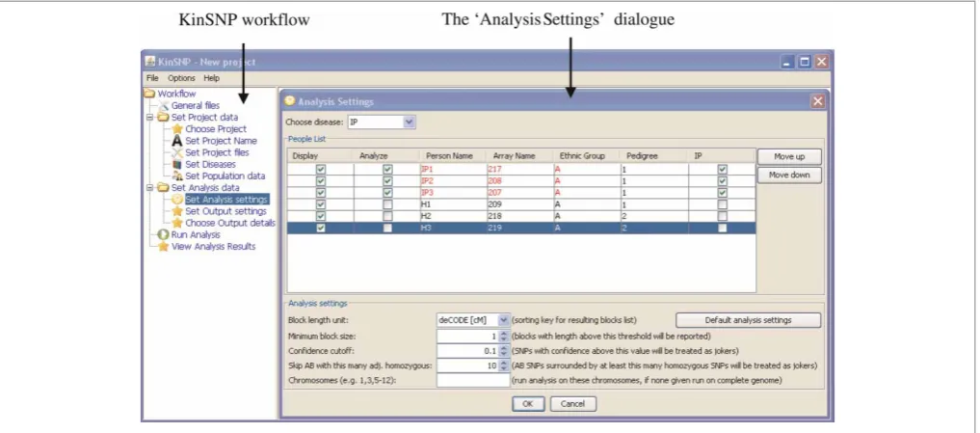Viewport: 980px width, 433px height.
Task: Click the Set Population data icon
Action: [177, 176]
